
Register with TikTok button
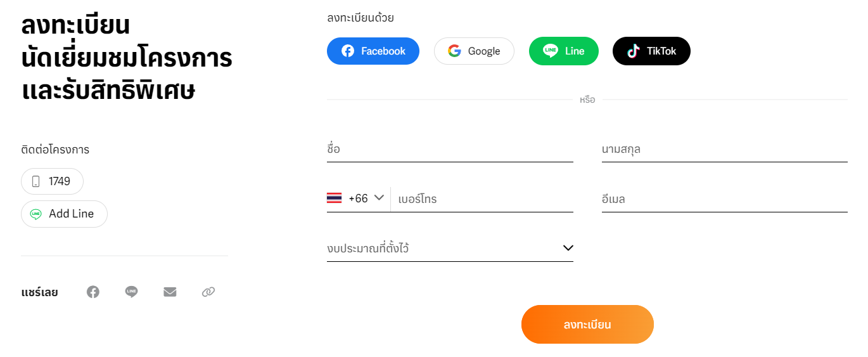651,51
